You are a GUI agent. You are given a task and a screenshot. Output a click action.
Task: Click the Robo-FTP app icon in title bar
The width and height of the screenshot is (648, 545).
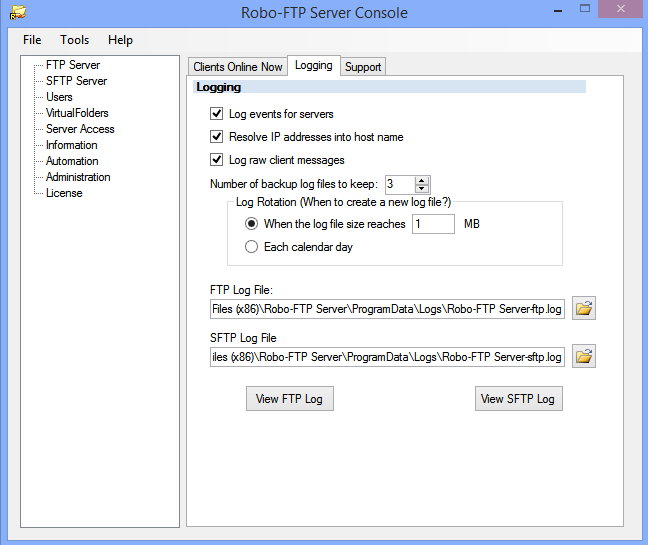[x=18, y=12]
